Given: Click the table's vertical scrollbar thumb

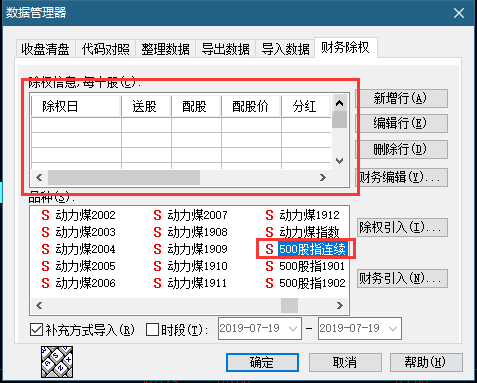Looking at the screenshot, I should [339, 119].
